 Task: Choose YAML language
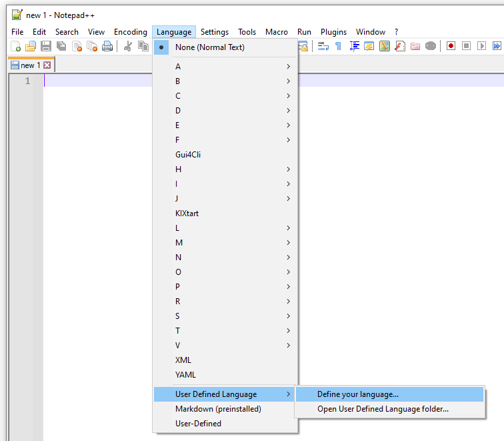coord(225,375)
